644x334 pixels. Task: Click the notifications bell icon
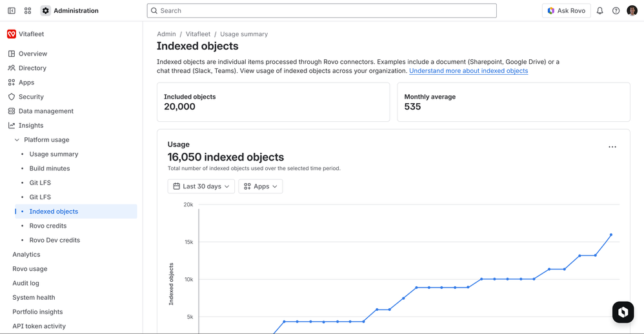(x=600, y=11)
